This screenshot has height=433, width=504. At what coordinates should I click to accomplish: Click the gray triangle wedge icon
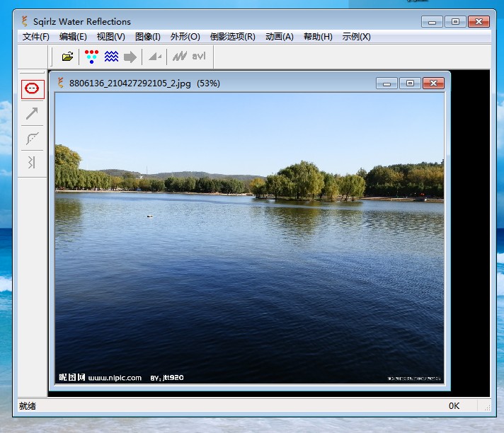tap(154, 57)
